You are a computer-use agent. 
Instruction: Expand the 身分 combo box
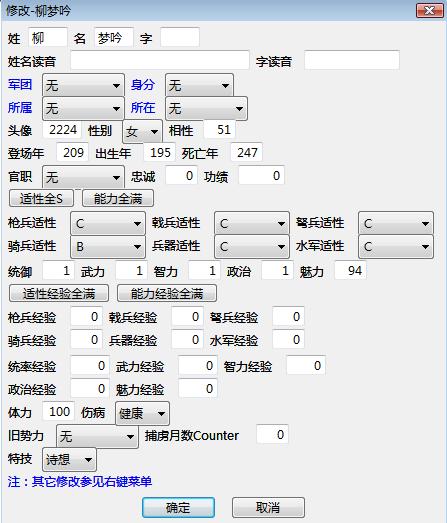[199, 86]
